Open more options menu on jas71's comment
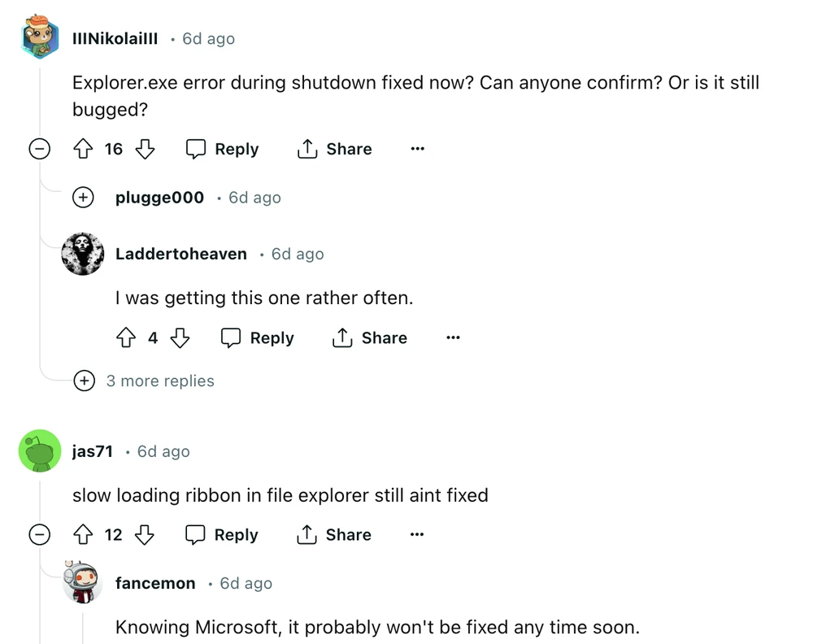This screenshot has height=644, width=813. pos(417,534)
